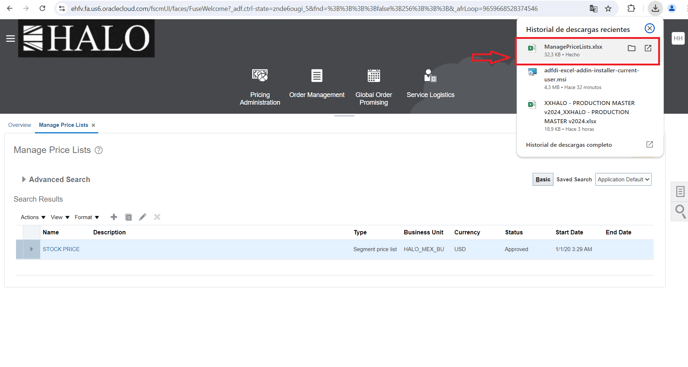The image size is (688, 367).
Task: Open the Saved Search dropdown
Action: click(x=623, y=179)
